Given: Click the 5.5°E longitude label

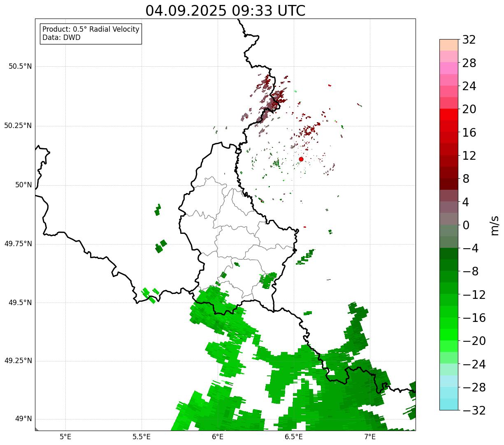Looking at the screenshot, I should pyautogui.click(x=142, y=436).
